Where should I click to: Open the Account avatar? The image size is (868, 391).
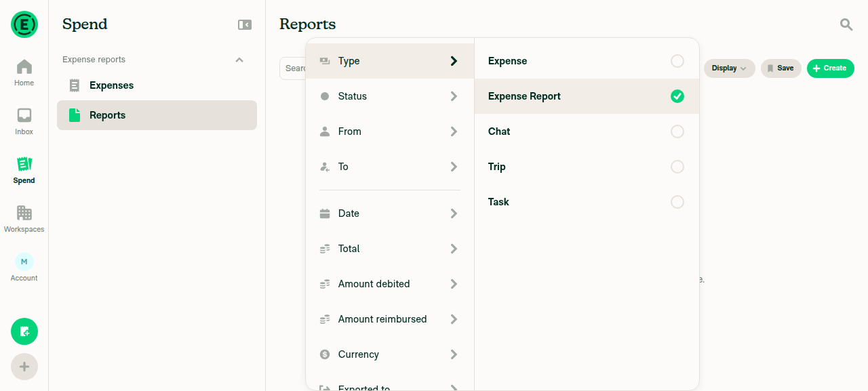tap(24, 262)
